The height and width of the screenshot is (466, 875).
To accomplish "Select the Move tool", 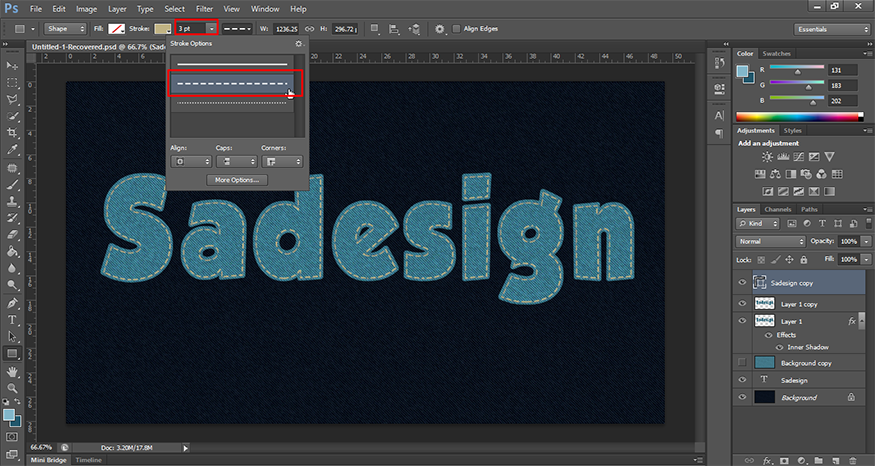I will tap(12, 66).
